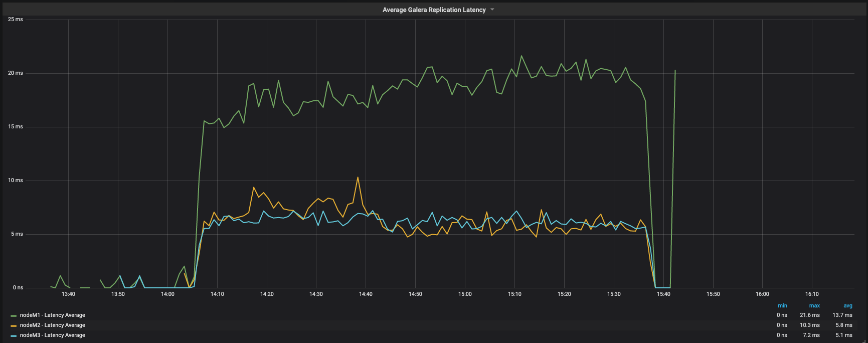
Task: Sort the legend by the avg column
Action: 847,305
